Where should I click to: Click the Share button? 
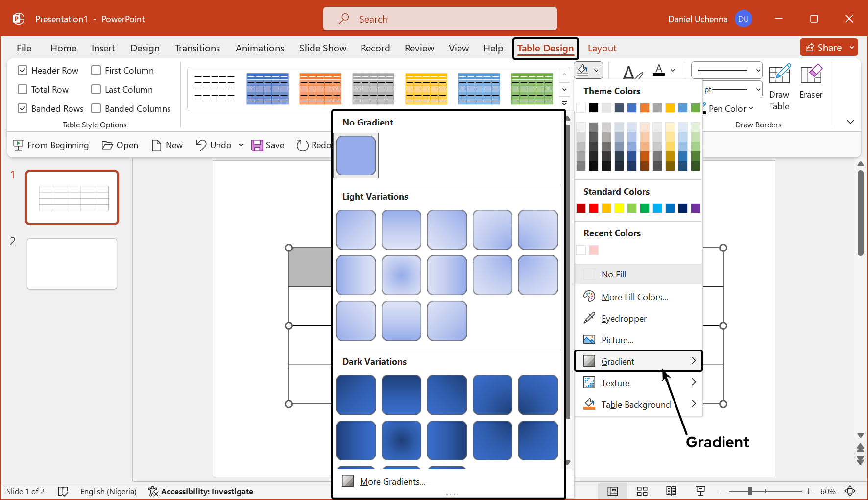coord(824,48)
